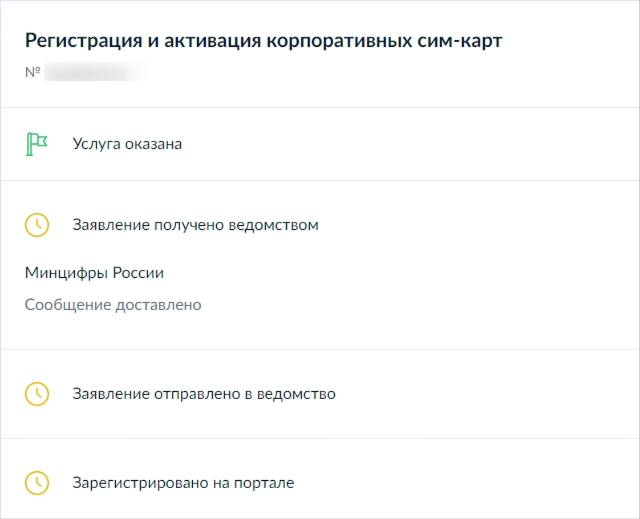Open the 'Заявление отправлено в ведомство' entry
Viewport: 640px width, 519px height.
(x=204, y=393)
